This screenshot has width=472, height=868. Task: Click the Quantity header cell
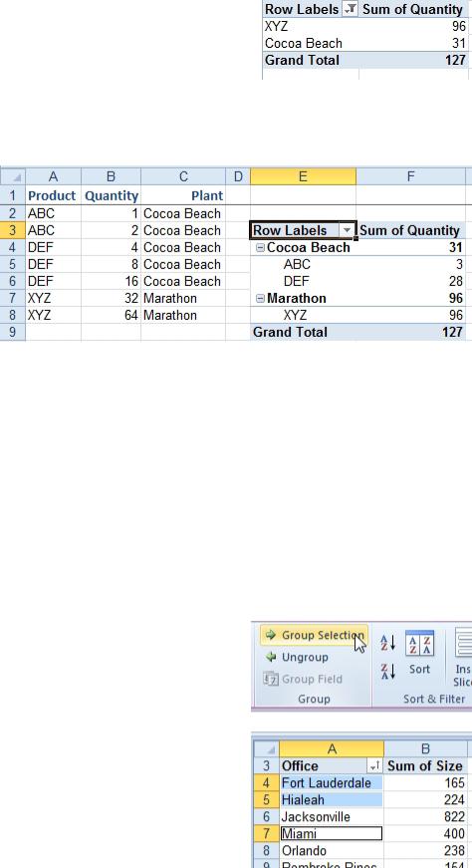coord(111,196)
